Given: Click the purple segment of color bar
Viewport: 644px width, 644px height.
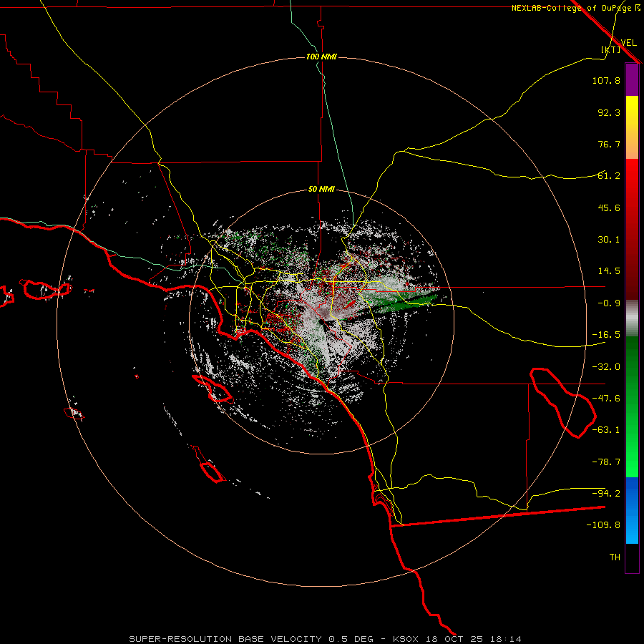Looking at the screenshot, I should point(632,79).
